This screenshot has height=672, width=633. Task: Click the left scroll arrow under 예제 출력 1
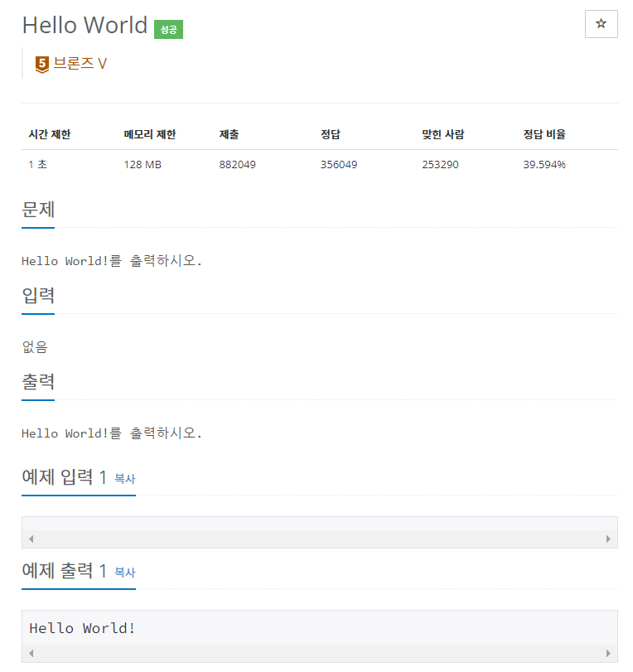(x=30, y=654)
